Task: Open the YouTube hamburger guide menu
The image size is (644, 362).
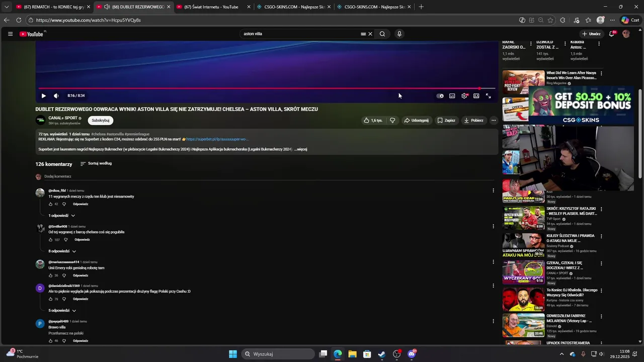Action: [x=10, y=34]
